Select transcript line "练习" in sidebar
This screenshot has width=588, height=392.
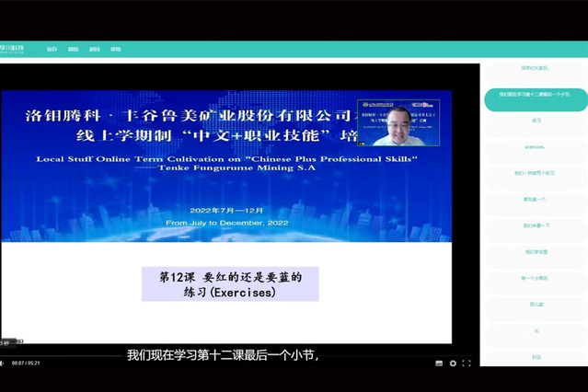tap(536, 121)
